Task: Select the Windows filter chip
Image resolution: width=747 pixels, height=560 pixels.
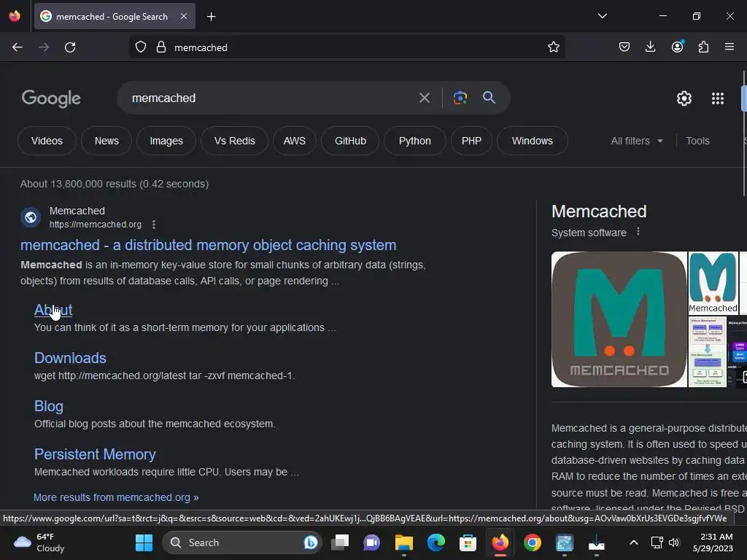Action: tap(532, 141)
